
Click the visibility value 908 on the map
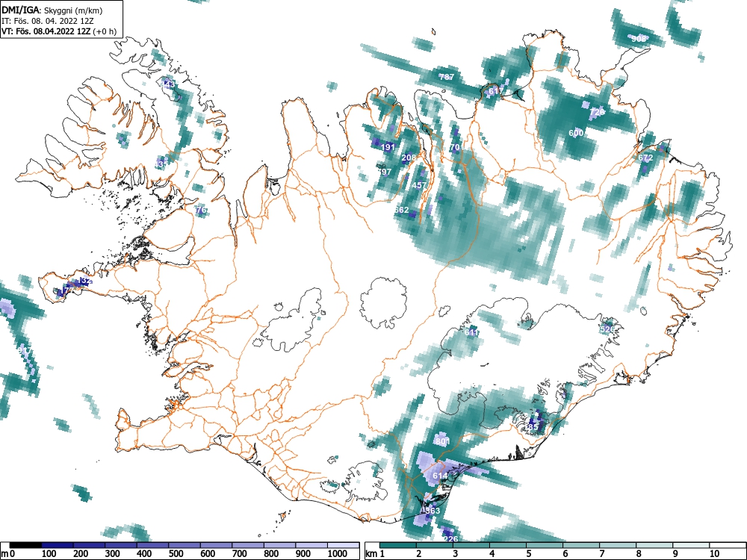point(639,39)
